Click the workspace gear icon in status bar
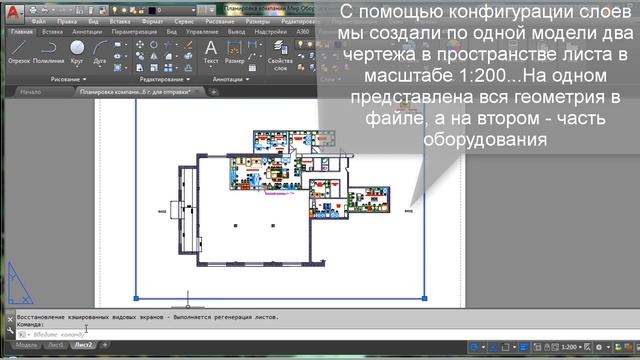 598,347
